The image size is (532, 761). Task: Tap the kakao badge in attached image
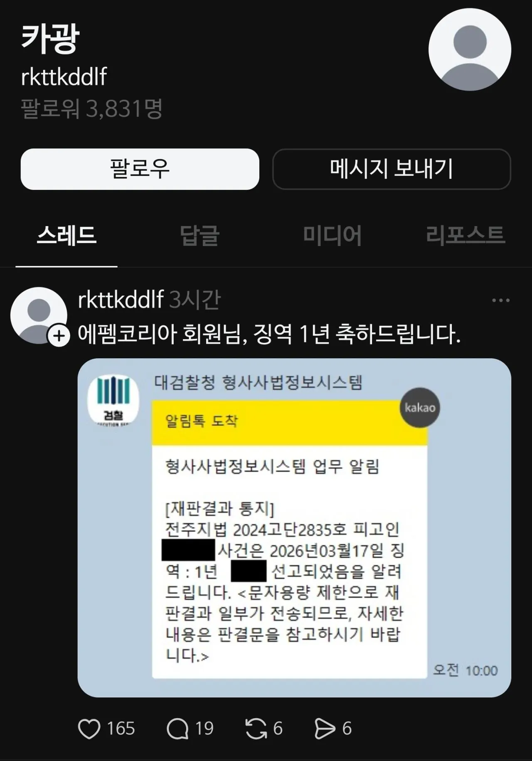click(420, 408)
